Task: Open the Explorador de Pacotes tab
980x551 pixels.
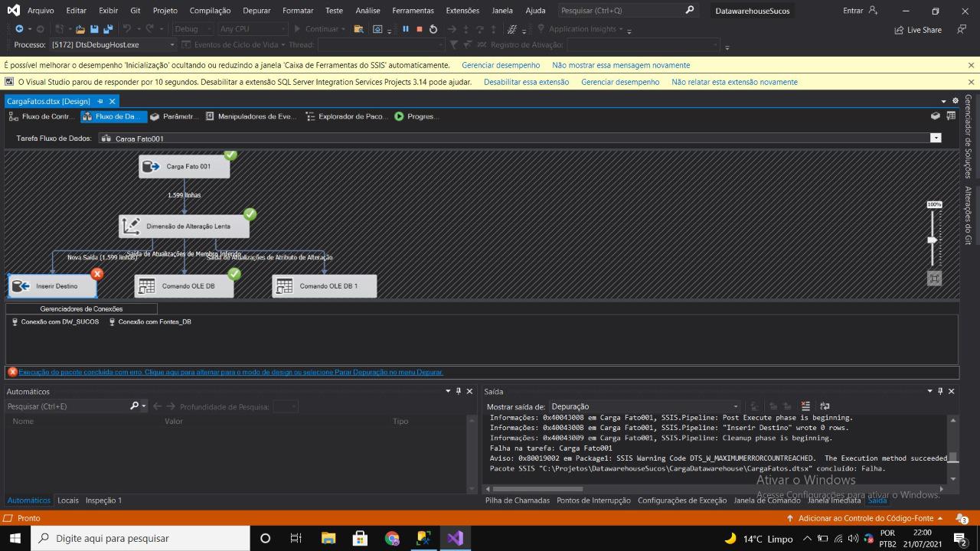Action: pos(347,116)
